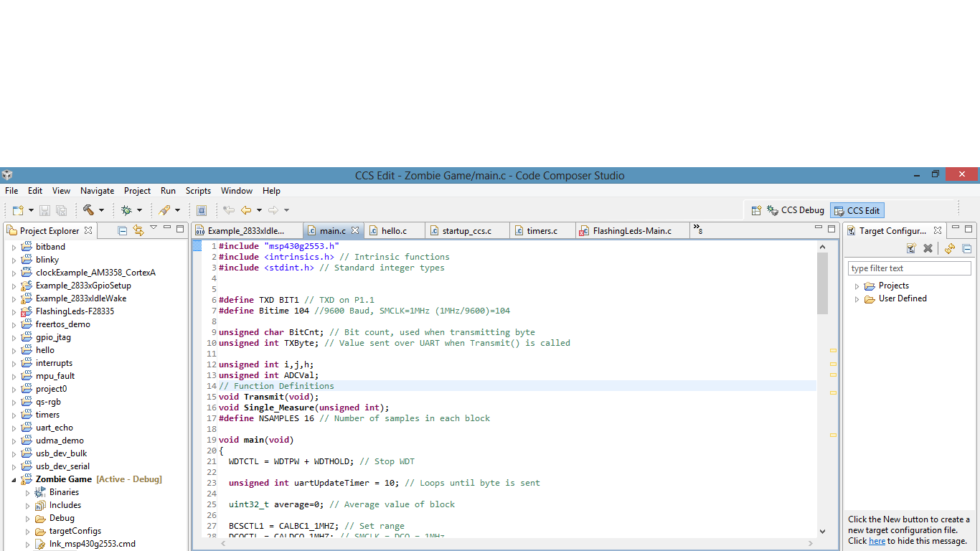This screenshot has width=980, height=551.
Task: Toggle Link with Editor in Project Explorer
Action: pyautogui.click(x=138, y=230)
